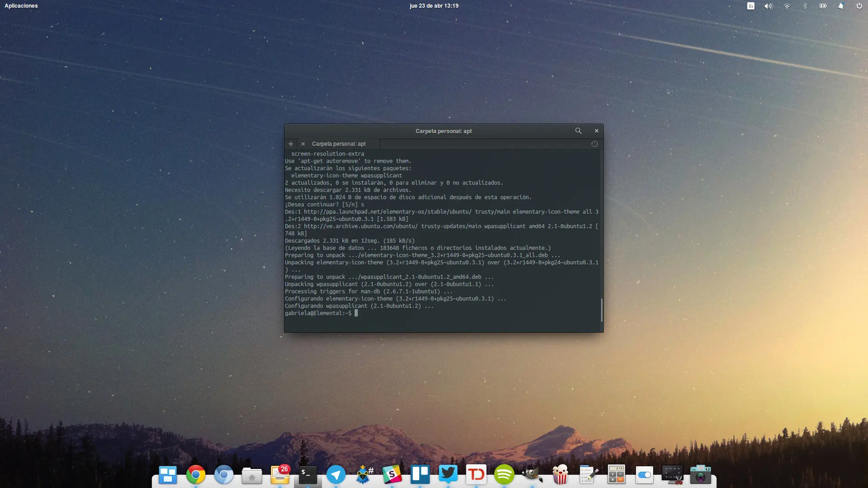Open the Wi-Fi network indicator
The height and width of the screenshot is (488, 868).
[x=787, y=6]
